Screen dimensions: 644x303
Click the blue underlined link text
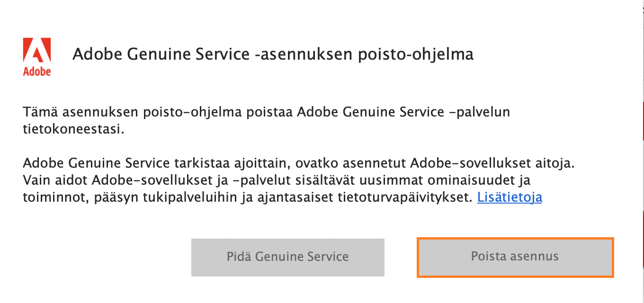click(x=510, y=197)
